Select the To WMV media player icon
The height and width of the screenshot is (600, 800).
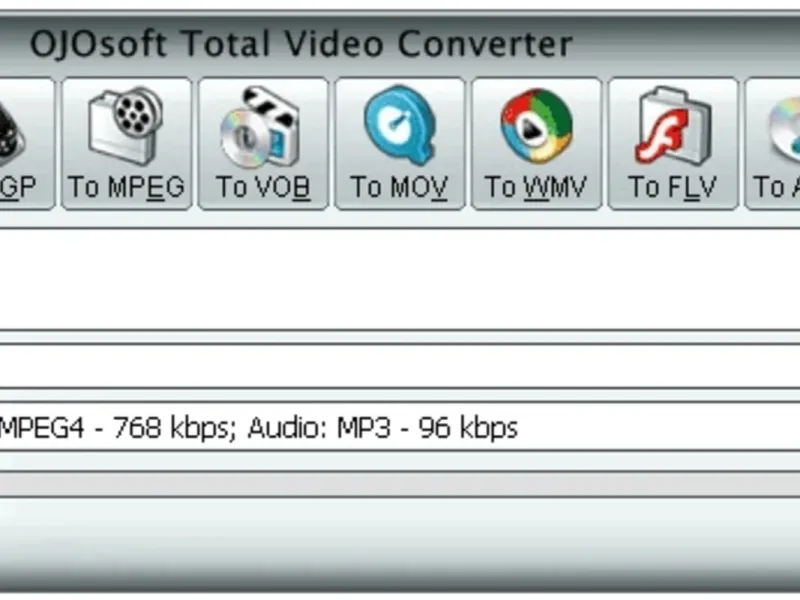pos(537,143)
